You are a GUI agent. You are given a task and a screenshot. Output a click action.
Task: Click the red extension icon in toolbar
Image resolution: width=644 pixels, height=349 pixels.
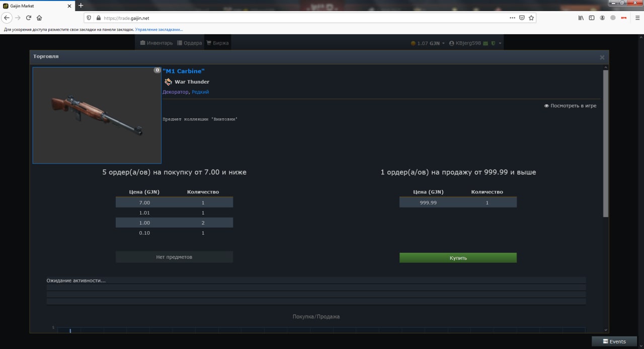pos(624,18)
